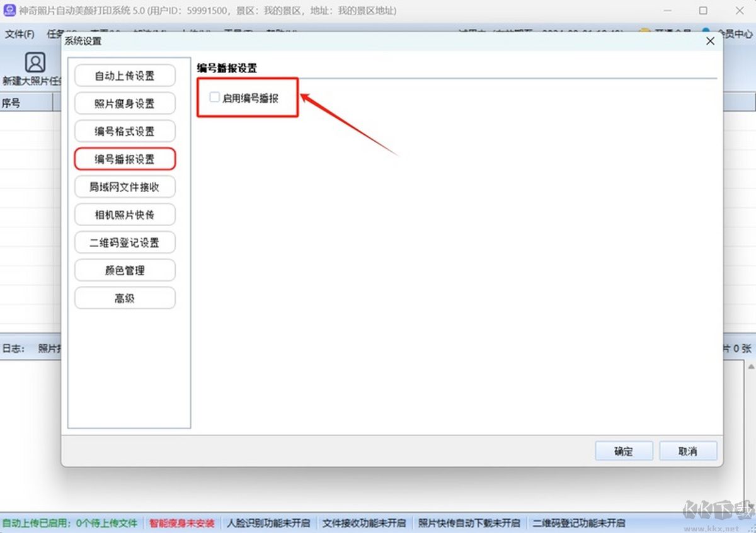
Task: Click the app logo in the title bar
Action: tap(9, 10)
